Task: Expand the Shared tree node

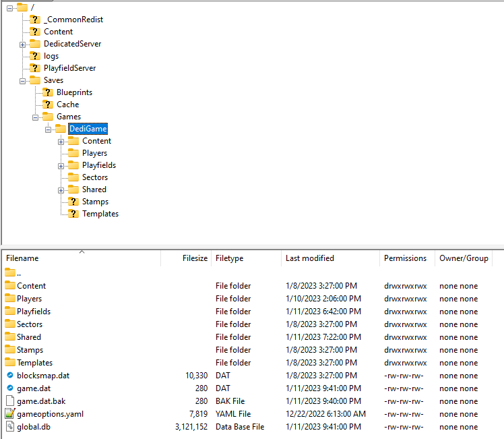Action: [61, 190]
